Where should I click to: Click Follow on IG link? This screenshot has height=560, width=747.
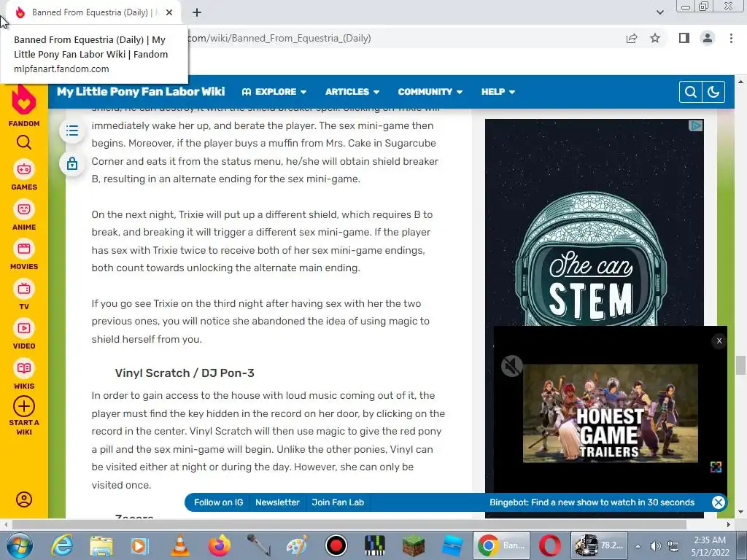[218, 502]
